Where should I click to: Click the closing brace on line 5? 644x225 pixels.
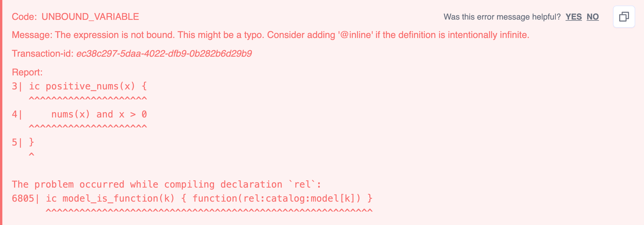(x=32, y=142)
